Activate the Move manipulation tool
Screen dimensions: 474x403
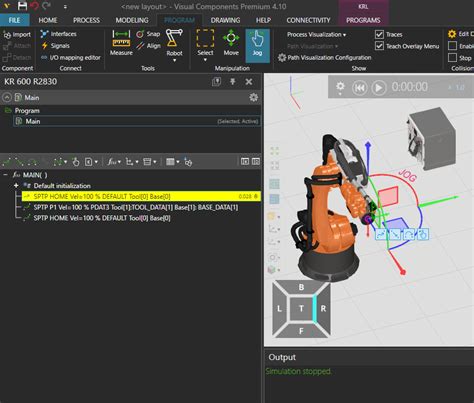[231, 43]
